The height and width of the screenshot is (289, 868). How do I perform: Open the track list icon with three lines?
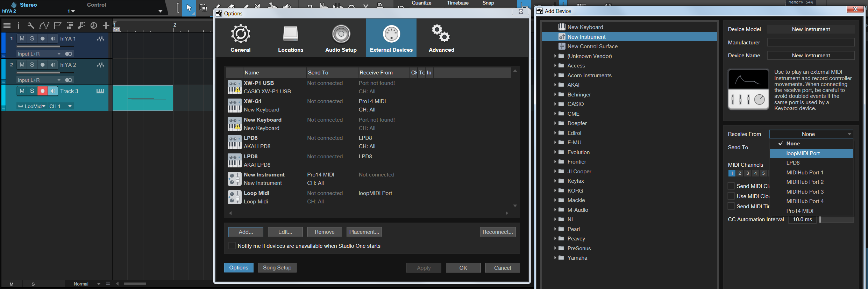point(7,26)
